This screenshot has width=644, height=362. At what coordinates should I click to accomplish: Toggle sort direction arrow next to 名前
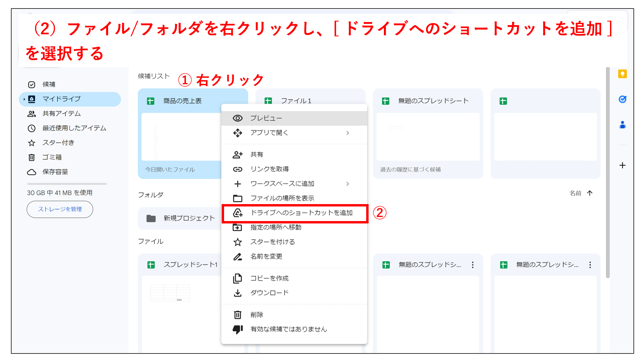(590, 193)
